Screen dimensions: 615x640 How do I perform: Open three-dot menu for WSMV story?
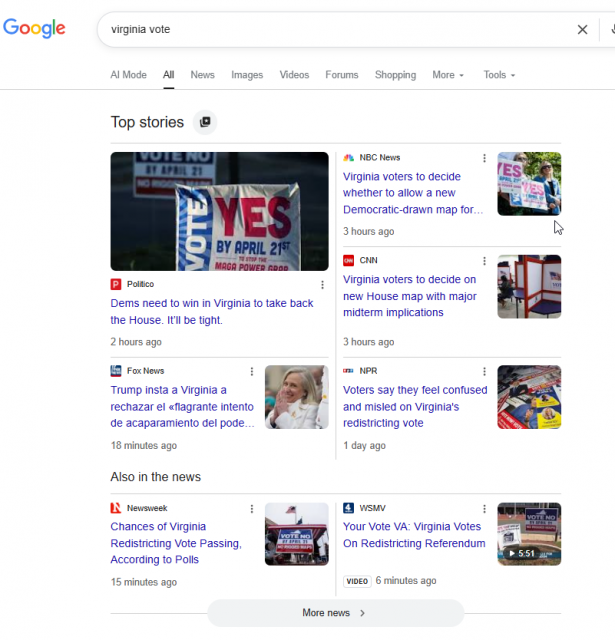pyautogui.click(x=485, y=509)
